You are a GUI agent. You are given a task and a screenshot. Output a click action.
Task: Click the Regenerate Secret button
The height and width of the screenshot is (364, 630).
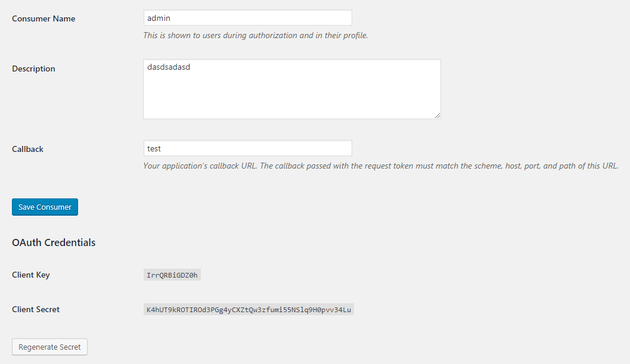coord(49,347)
